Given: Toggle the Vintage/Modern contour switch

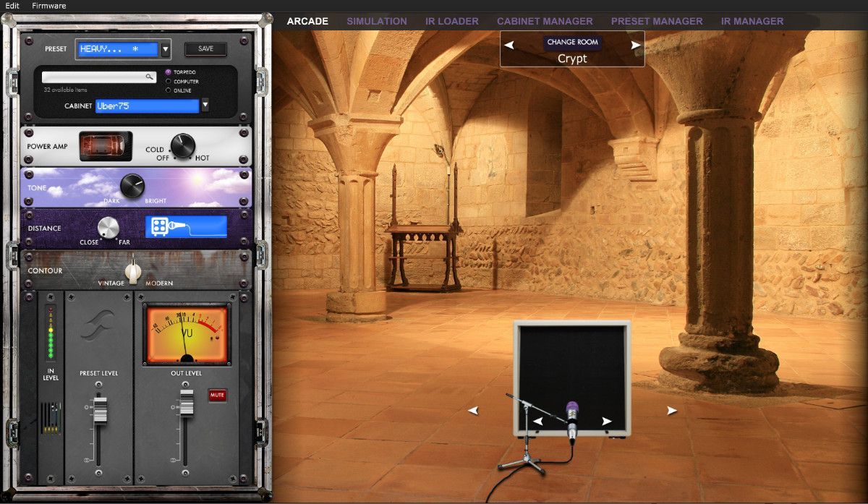Looking at the screenshot, I should click(132, 271).
